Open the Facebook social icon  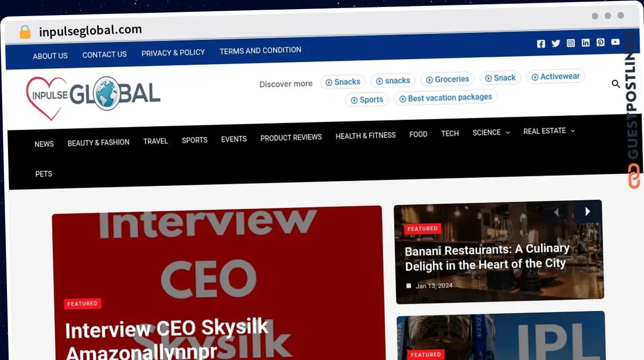coord(541,44)
